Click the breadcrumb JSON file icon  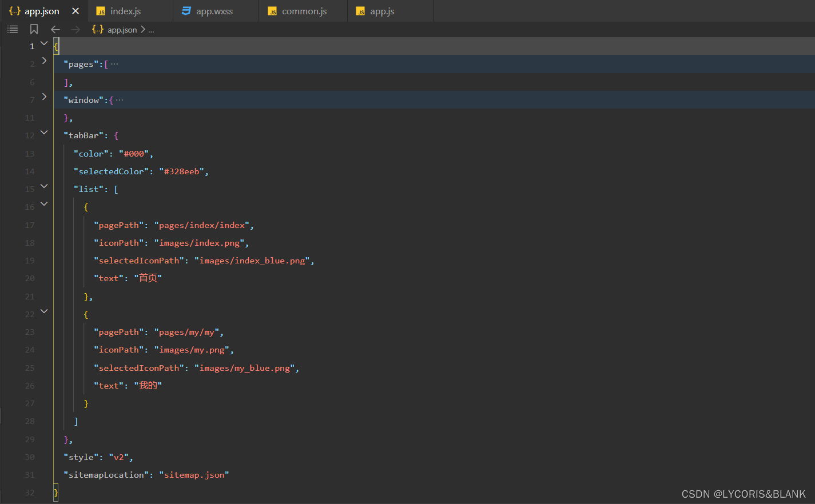pos(98,29)
